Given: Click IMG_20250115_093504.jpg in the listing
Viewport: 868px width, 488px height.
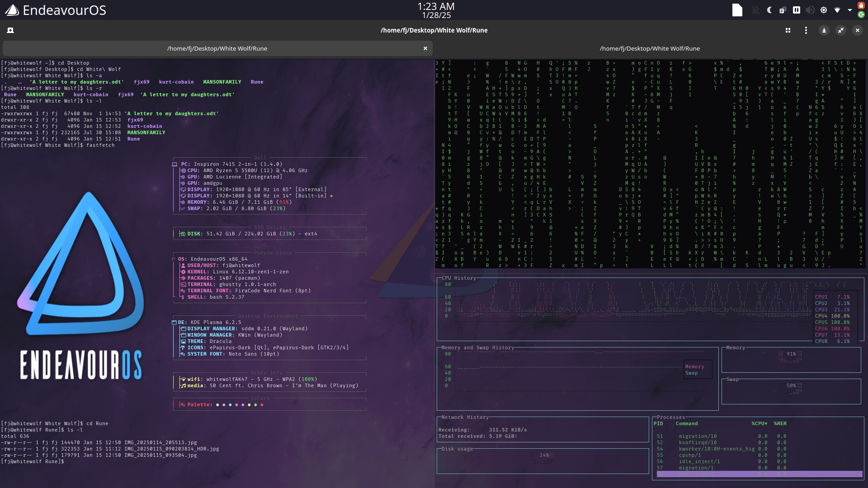Looking at the screenshot, I should [160, 455].
